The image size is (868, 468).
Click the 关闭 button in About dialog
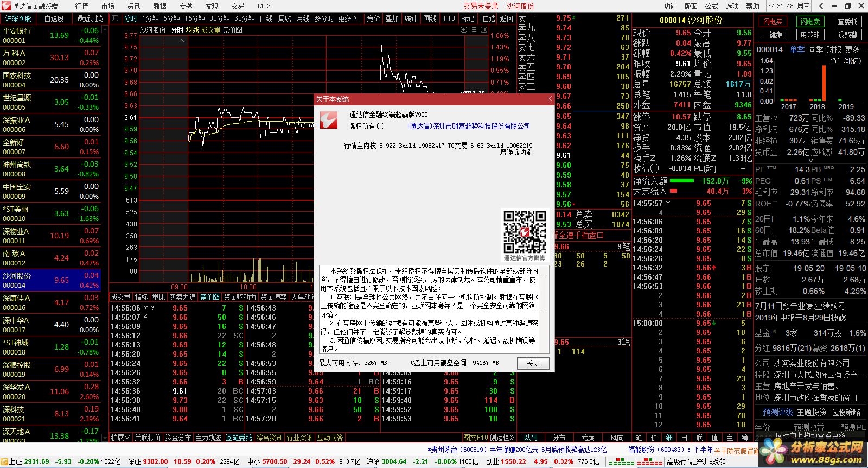tap(533, 363)
